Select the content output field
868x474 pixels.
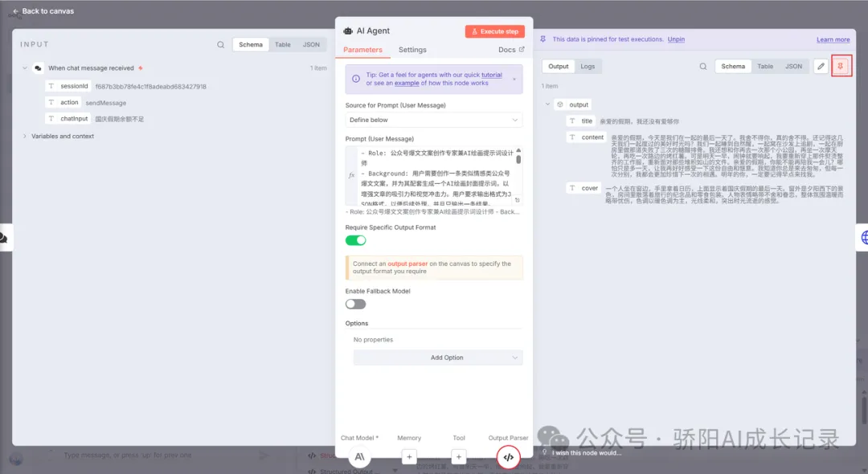point(587,137)
